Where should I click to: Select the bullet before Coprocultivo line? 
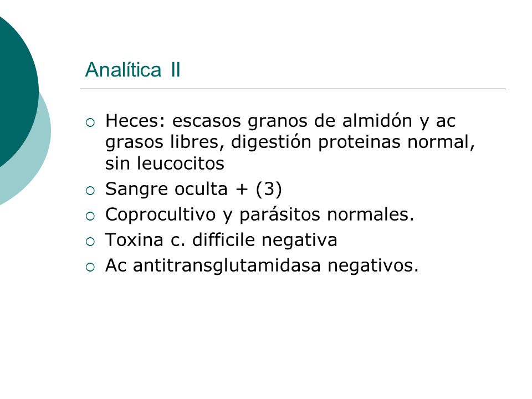point(90,216)
